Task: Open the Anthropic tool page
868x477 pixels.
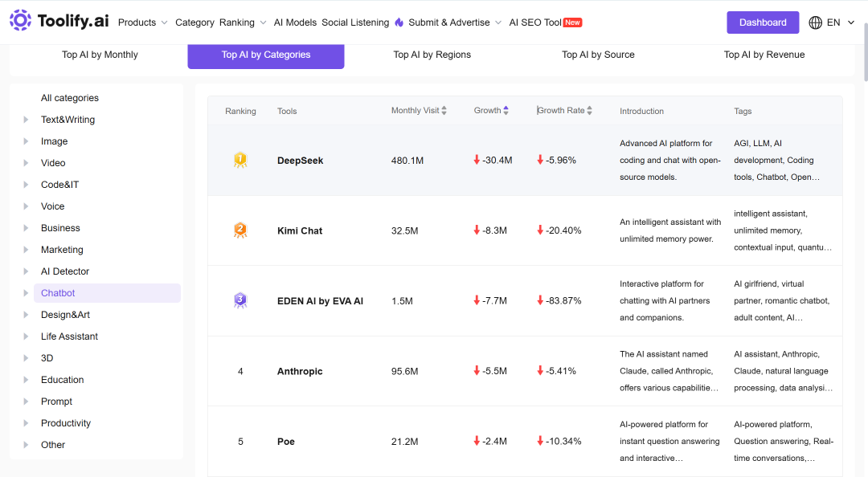Action: [x=300, y=371]
